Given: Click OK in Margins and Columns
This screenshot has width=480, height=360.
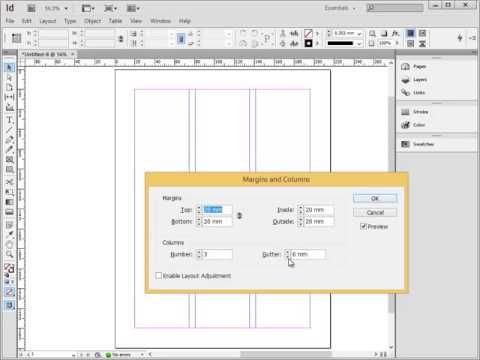Looking at the screenshot, I should click(375, 198).
